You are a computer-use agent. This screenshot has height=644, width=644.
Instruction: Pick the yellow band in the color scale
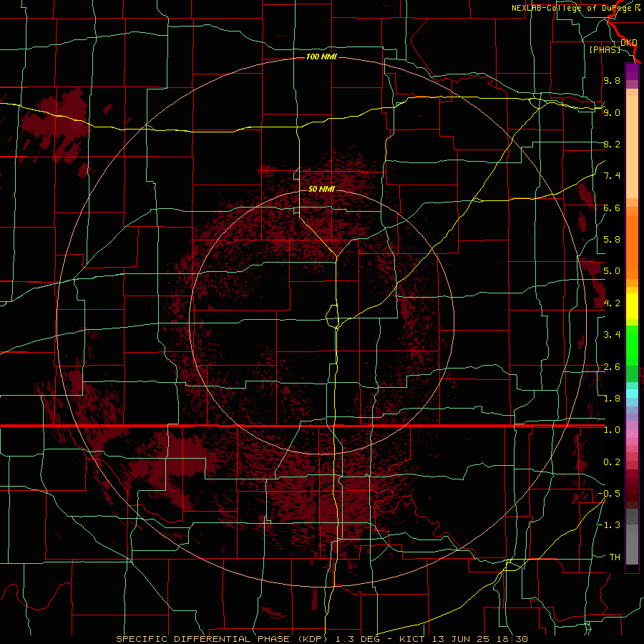[632, 306]
